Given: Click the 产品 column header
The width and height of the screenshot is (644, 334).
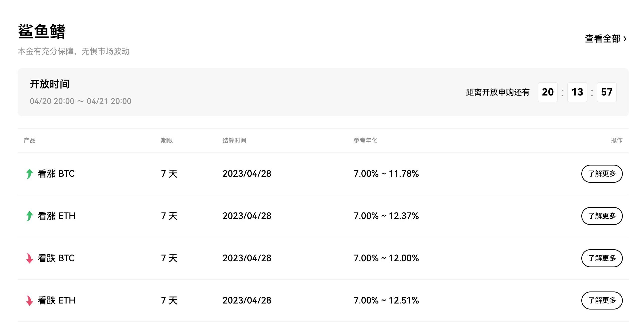Looking at the screenshot, I should (x=29, y=140).
